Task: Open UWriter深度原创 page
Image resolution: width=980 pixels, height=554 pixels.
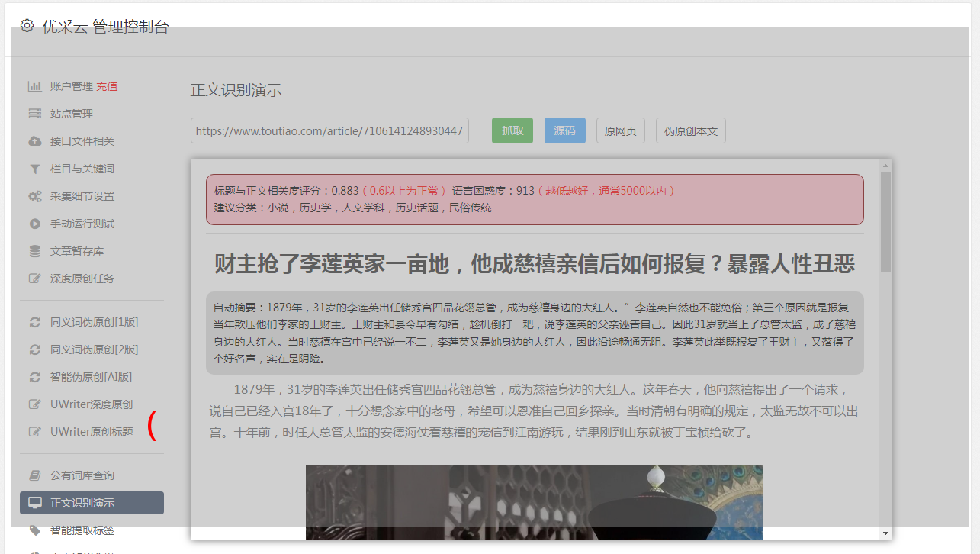Action: 92,404
